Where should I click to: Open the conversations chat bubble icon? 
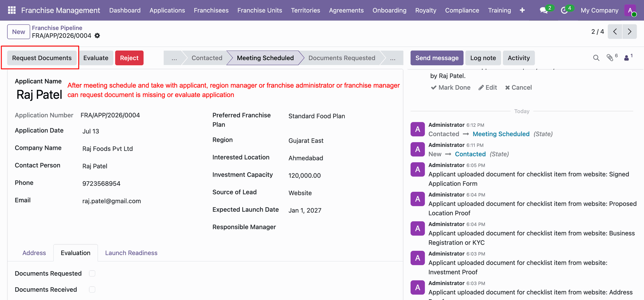pos(544,10)
